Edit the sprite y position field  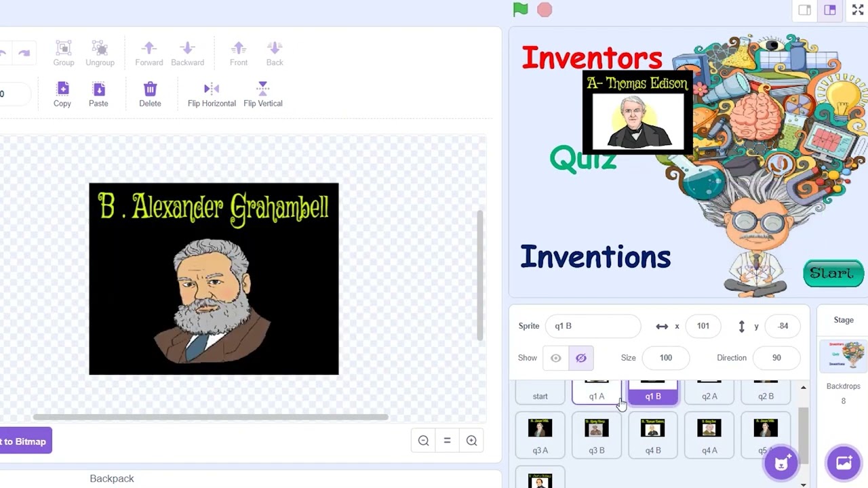pos(783,326)
